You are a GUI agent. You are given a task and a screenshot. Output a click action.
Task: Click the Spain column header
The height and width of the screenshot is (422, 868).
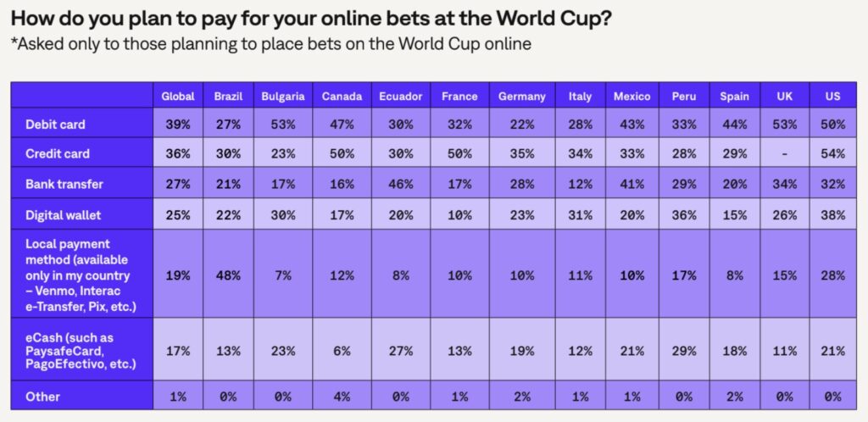(734, 97)
